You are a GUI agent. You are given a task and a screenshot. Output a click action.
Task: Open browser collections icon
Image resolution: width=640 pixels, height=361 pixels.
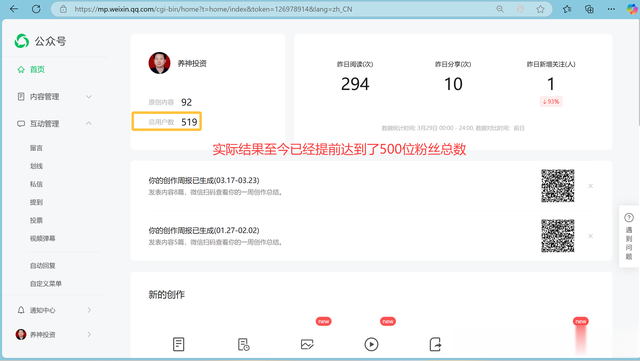pos(589,9)
